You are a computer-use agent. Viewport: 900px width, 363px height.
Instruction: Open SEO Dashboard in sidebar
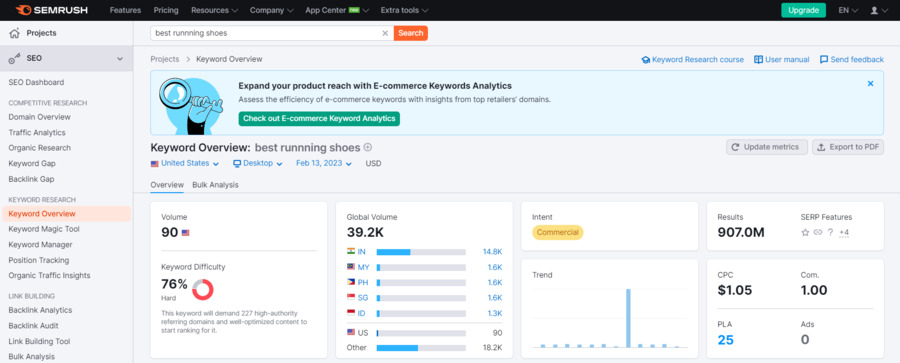[x=36, y=83]
